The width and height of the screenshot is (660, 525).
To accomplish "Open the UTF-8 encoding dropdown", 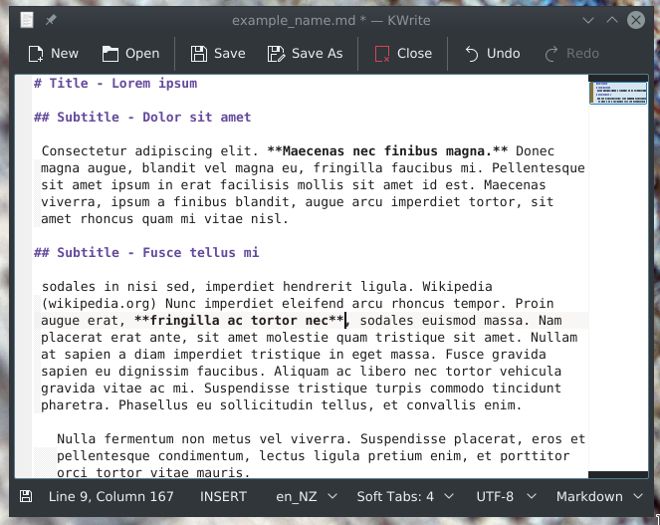I will pos(505,496).
